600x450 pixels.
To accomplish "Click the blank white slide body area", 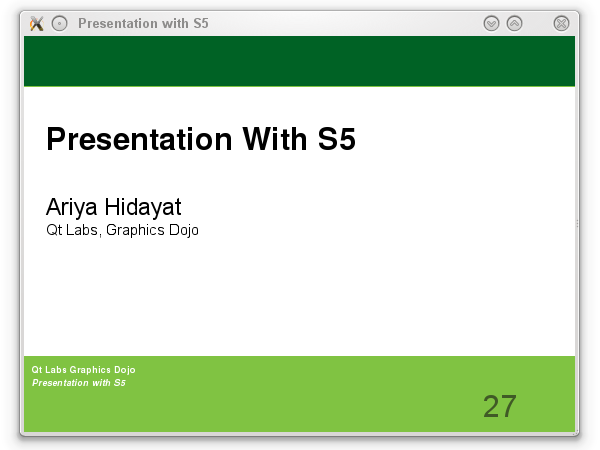I will click(300, 300).
